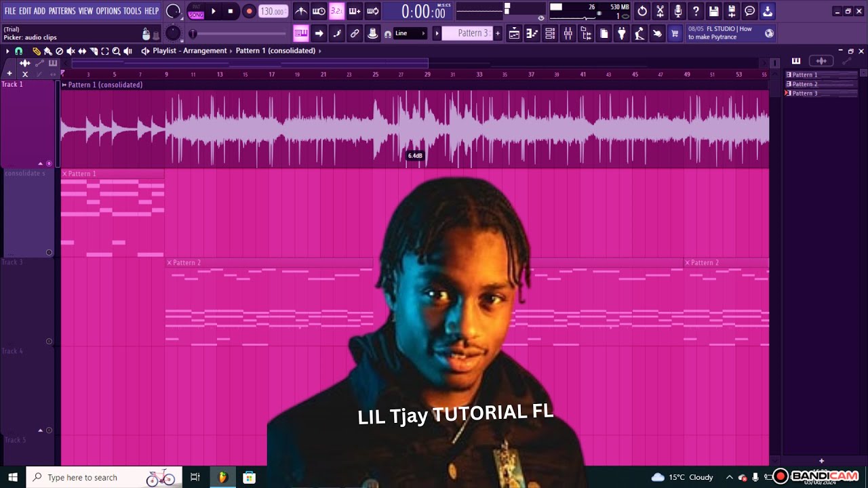Click the 130.000 tempo field
Screen dimensions: 868x488
272,12
